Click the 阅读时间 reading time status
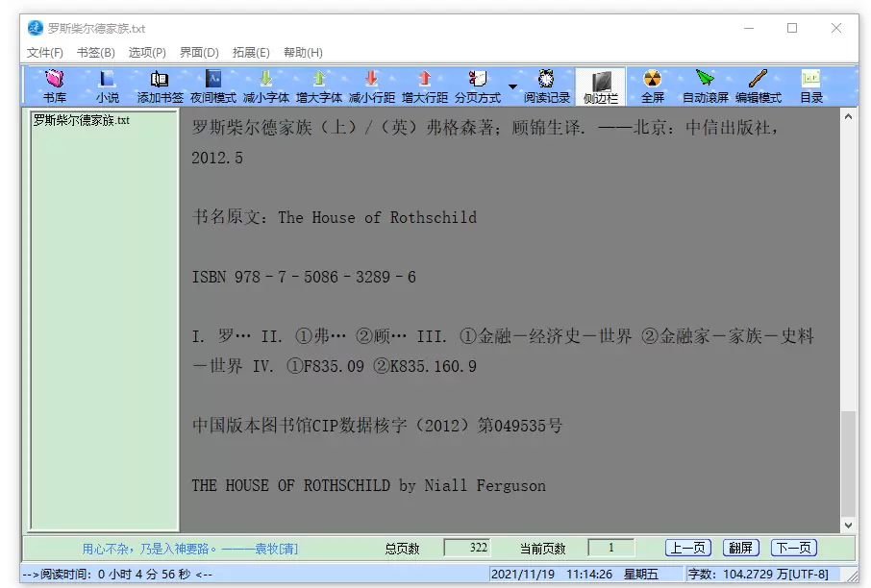 (x=117, y=575)
